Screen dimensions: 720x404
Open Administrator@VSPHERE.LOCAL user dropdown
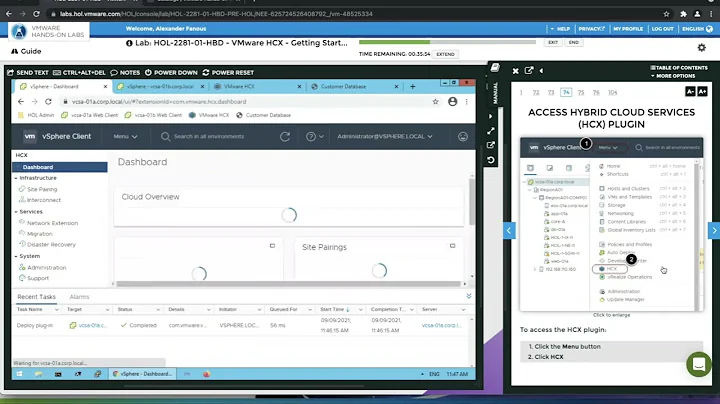point(385,136)
